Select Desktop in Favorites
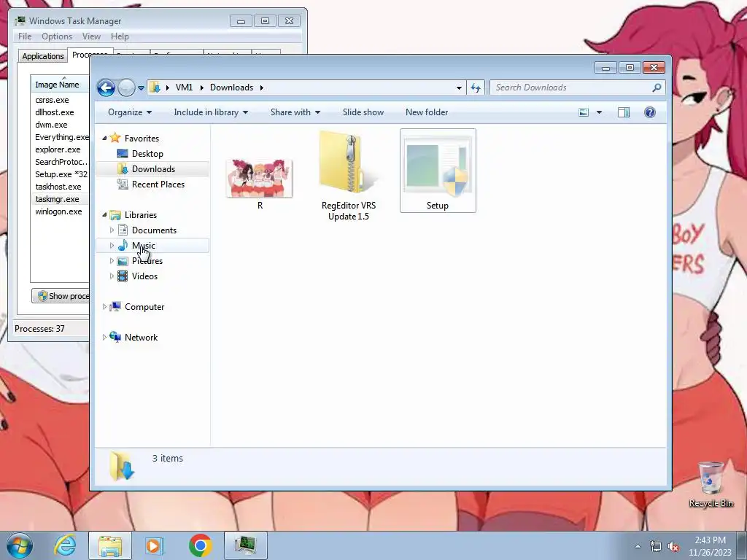 (147, 154)
